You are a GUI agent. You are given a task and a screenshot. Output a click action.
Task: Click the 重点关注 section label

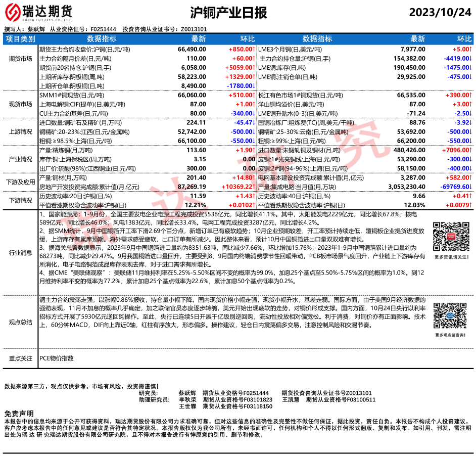click(x=20, y=358)
